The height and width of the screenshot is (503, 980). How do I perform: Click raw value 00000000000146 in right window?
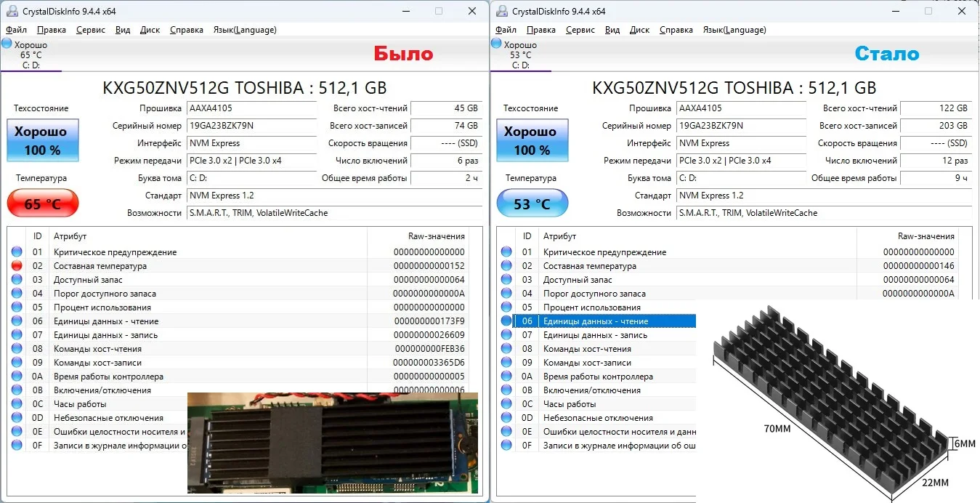(x=918, y=266)
